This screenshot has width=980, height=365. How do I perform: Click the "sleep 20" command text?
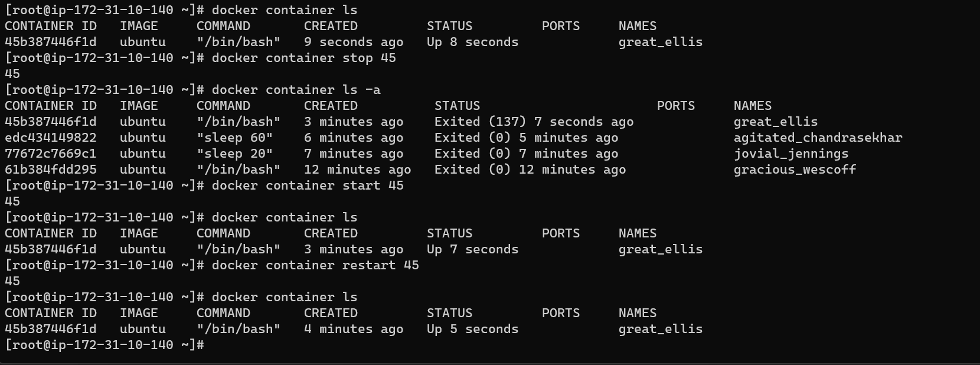pos(235,154)
